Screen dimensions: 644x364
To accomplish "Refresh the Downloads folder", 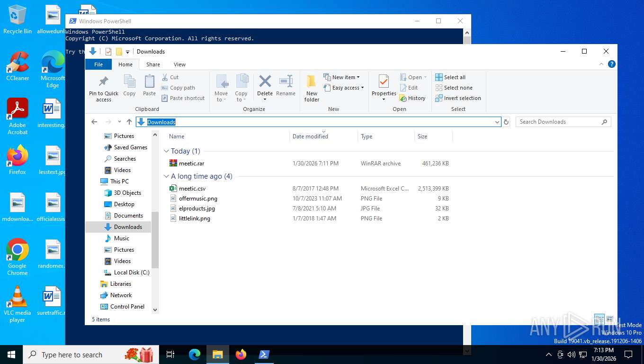I will pos(506,122).
